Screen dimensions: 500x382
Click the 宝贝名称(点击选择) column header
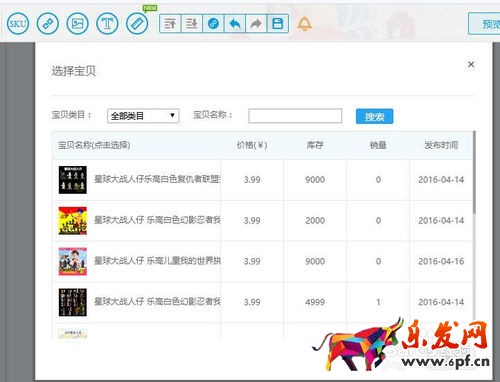coord(94,145)
